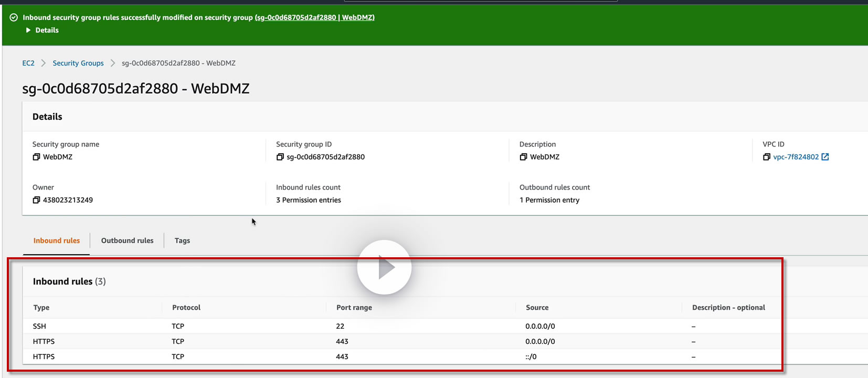Switch to the Outbound rules tab
The height and width of the screenshot is (378, 868).
tap(127, 240)
